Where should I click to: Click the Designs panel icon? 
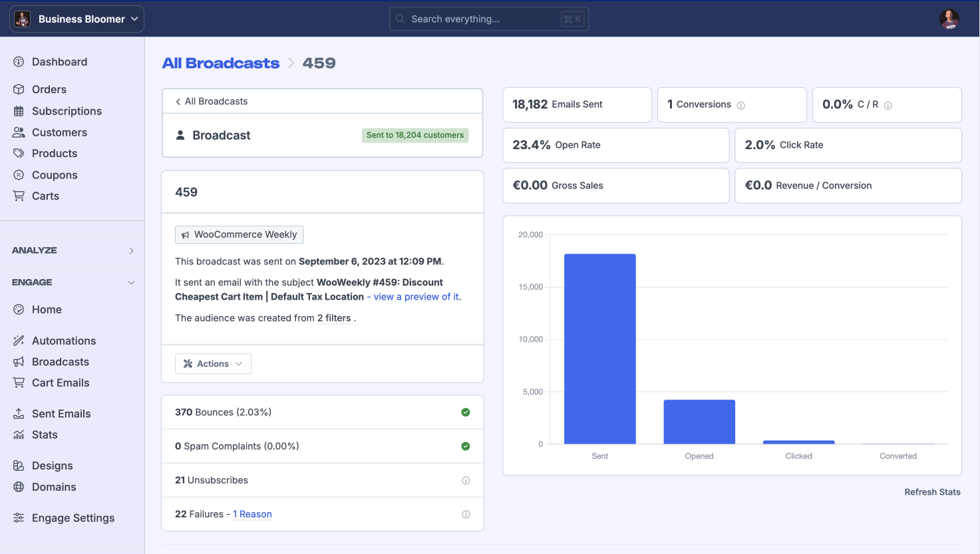click(x=19, y=465)
